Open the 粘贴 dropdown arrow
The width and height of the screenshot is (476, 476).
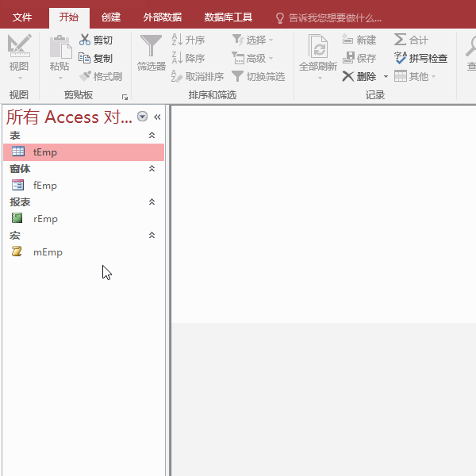point(60,78)
